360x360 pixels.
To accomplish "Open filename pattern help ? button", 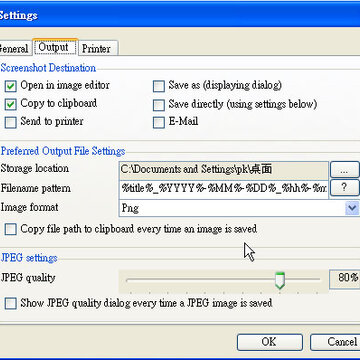I will (x=345, y=188).
